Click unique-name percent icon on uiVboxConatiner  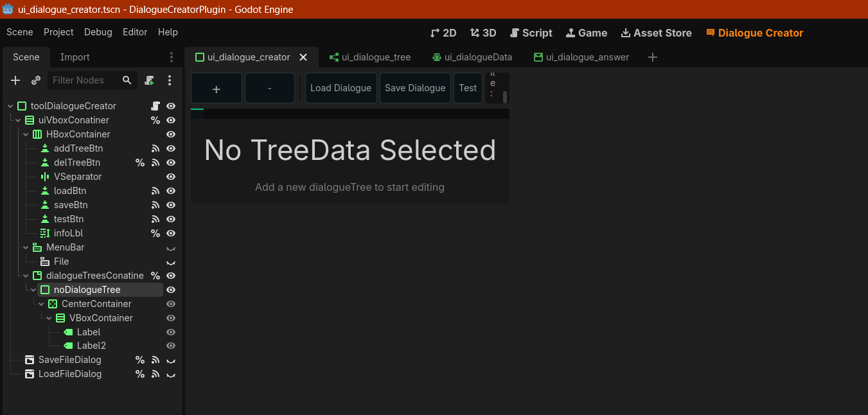point(155,120)
